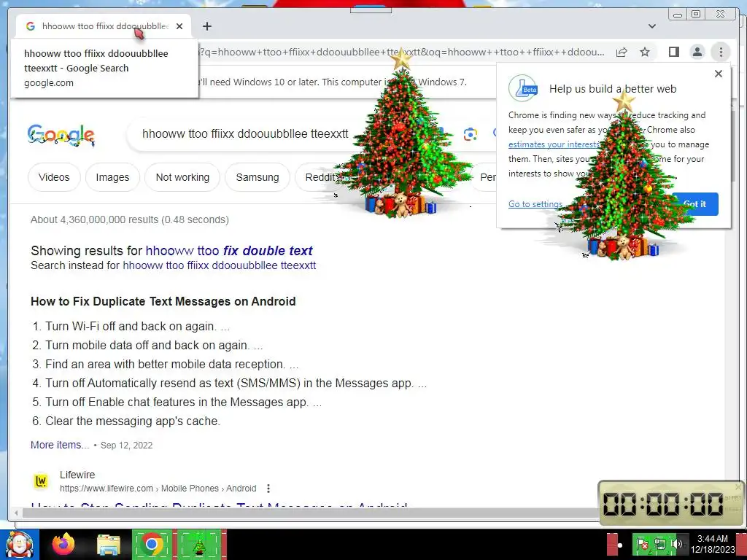Click step 'Clear the messaging app's cache.'
Screen dimensions: 747x560
[x=133, y=421]
